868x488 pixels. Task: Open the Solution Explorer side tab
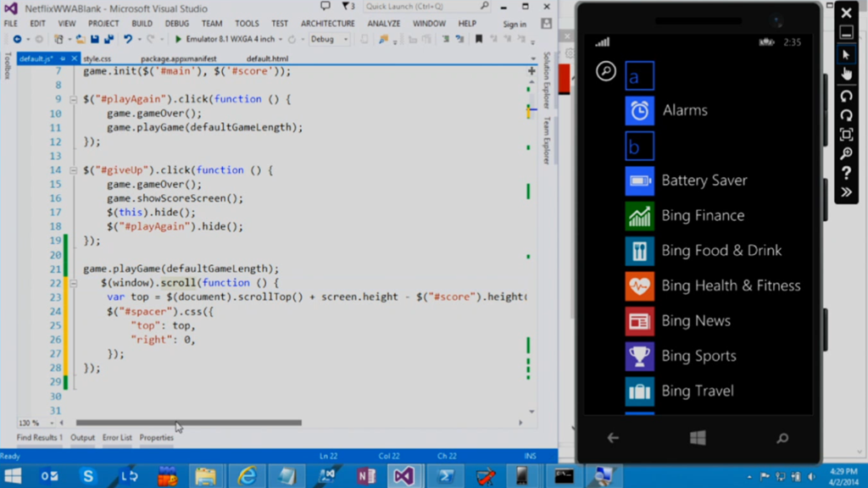tap(547, 80)
